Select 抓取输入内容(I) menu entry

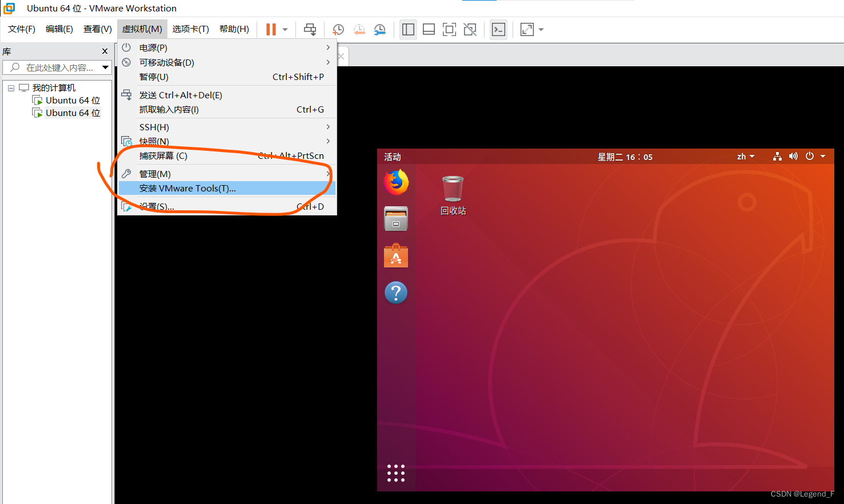click(227, 109)
